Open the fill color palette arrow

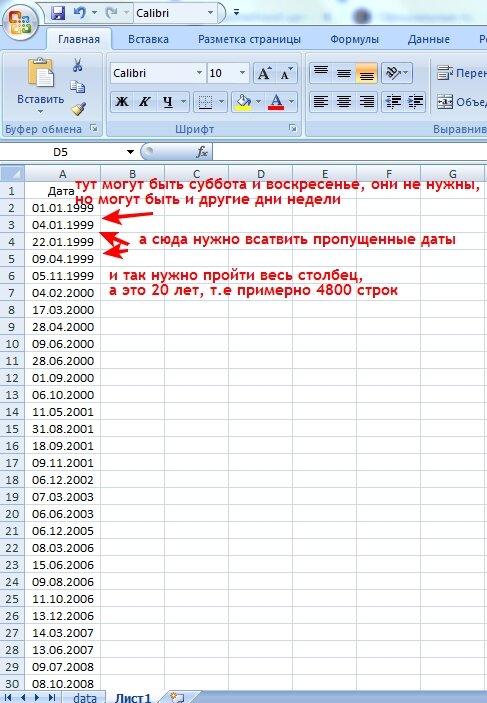pos(259,102)
